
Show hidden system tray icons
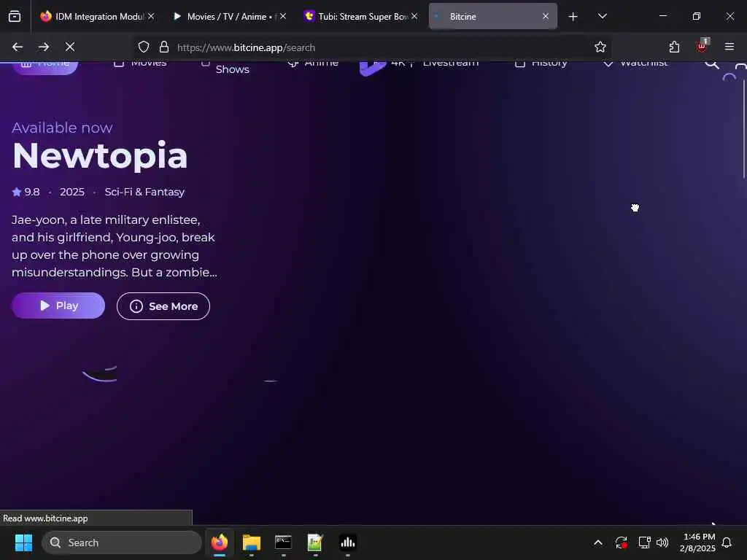pos(598,542)
